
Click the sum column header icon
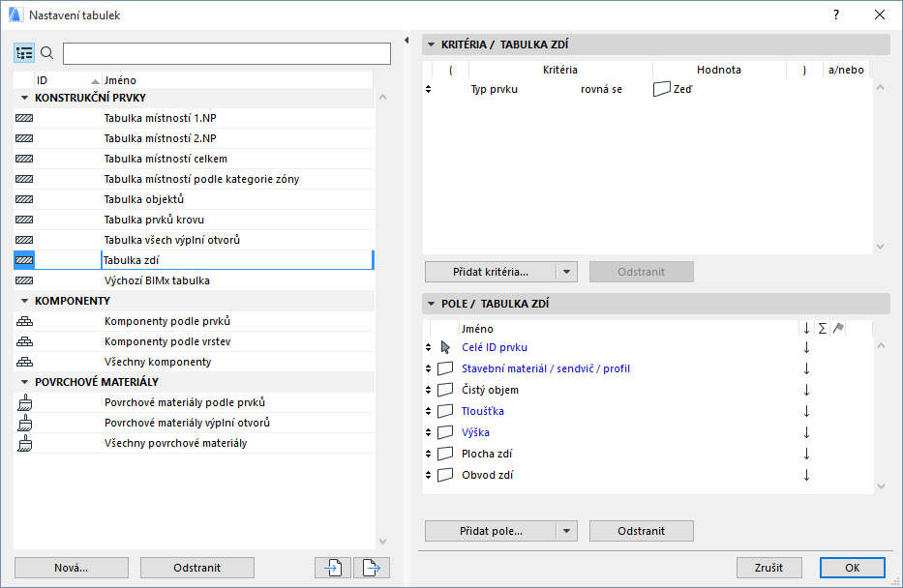pyautogui.click(x=823, y=329)
